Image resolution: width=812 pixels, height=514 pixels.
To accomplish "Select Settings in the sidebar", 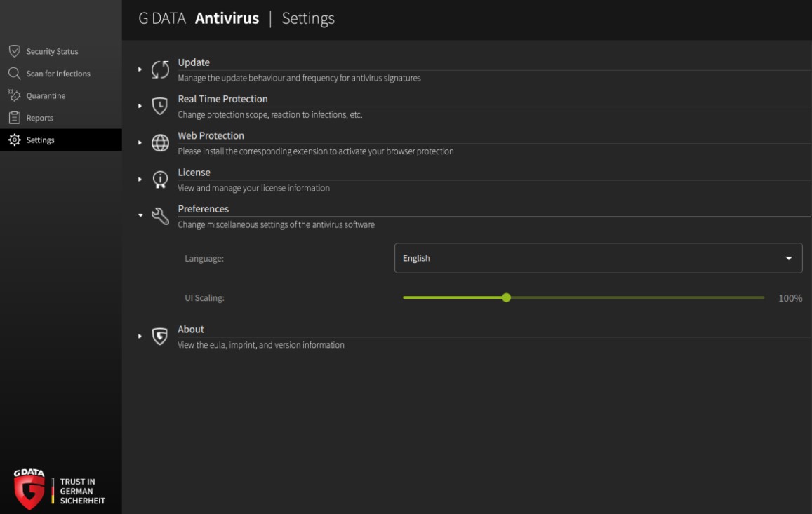I will [61, 140].
